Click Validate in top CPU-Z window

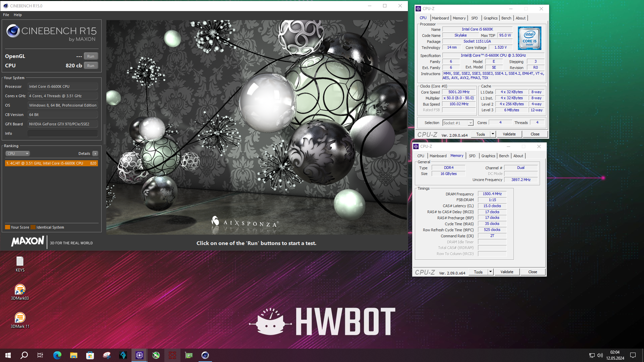509,134
